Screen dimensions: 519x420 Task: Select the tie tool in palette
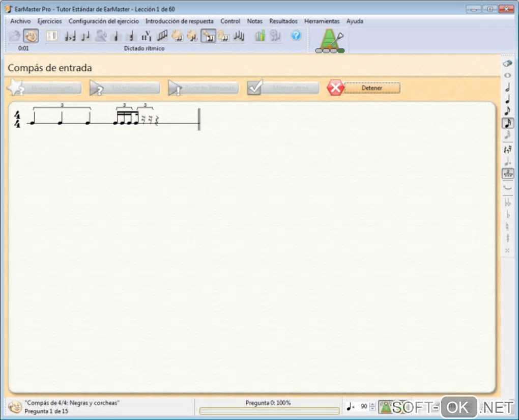(507, 188)
